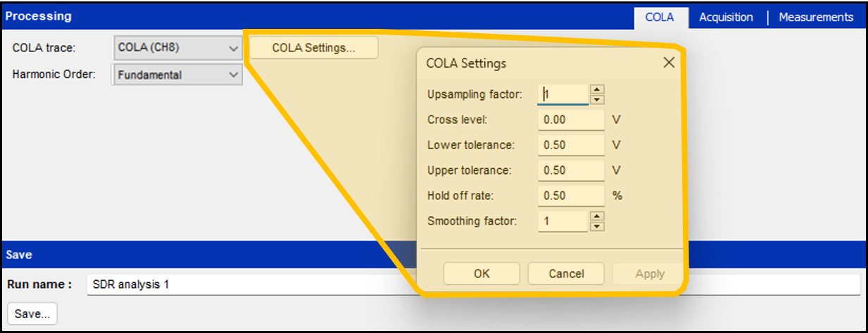Image resolution: width=868 pixels, height=333 pixels.
Task: Click the Apply button
Action: 649,274
